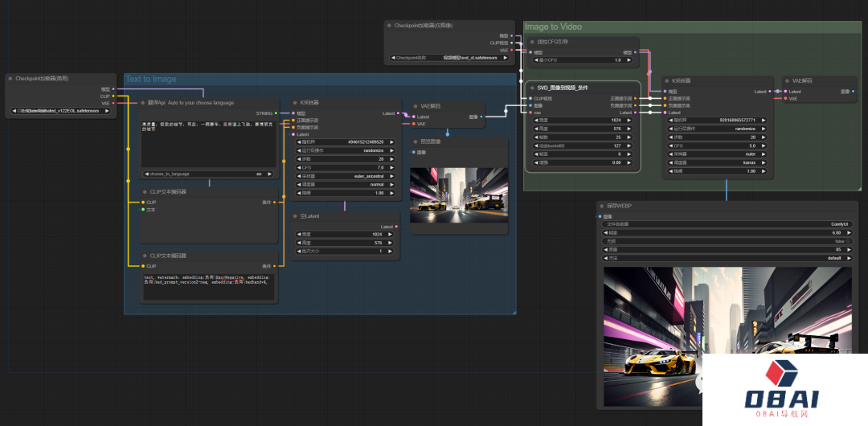Collapse the 预览图像 preview node
Screen dimensions: 868x426
[416, 141]
